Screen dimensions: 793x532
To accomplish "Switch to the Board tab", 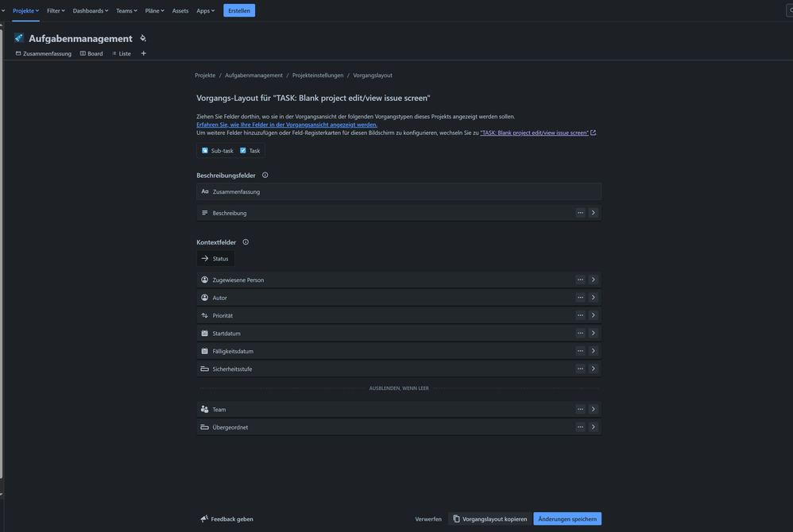I will click(91, 53).
